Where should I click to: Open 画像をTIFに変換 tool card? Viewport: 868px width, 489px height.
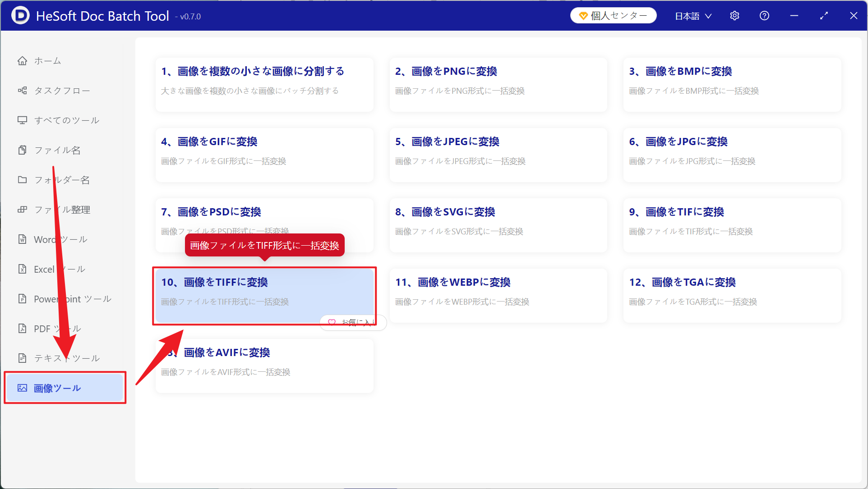point(732,225)
